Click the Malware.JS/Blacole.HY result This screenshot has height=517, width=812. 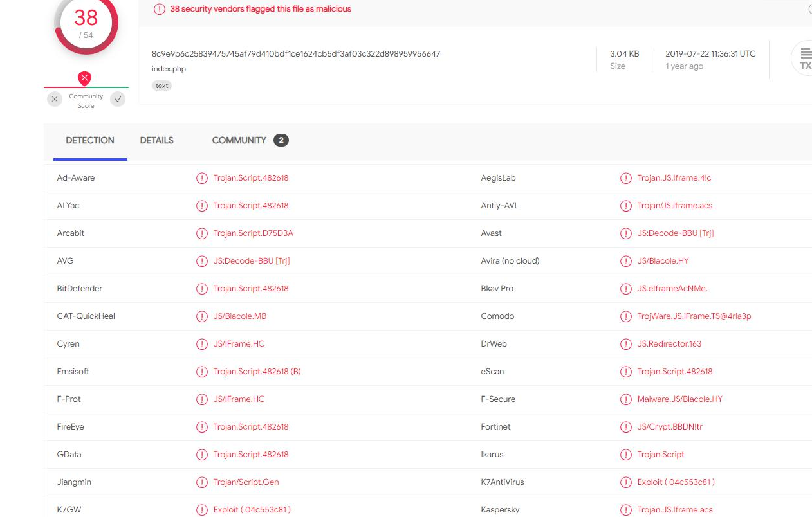pyautogui.click(x=680, y=399)
